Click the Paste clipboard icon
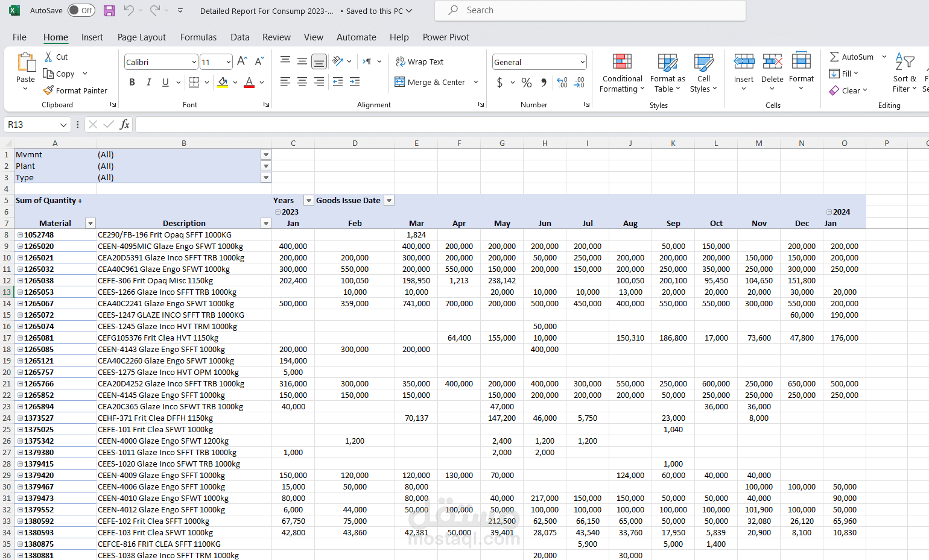The height and width of the screenshot is (560, 929). tap(26, 63)
